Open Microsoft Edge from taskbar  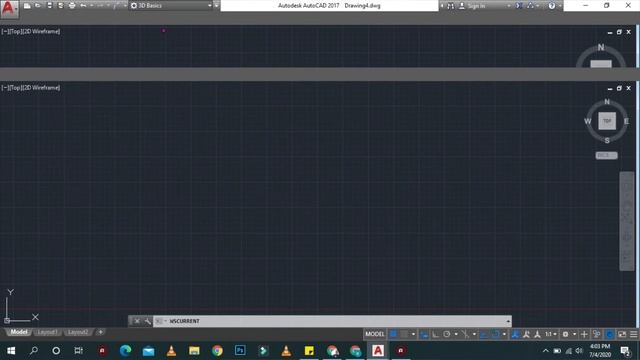(x=125, y=351)
